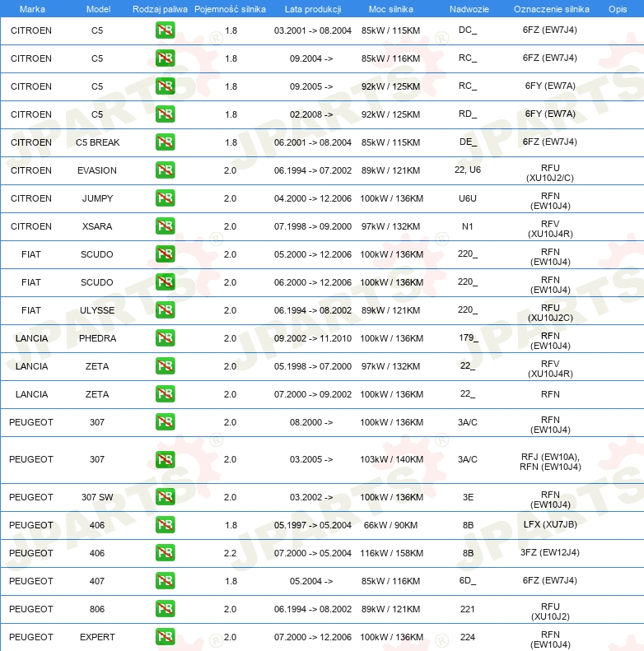Click the 224 body code cell
This screenshot has height=651, width=644.
click(x=468, y=637)
